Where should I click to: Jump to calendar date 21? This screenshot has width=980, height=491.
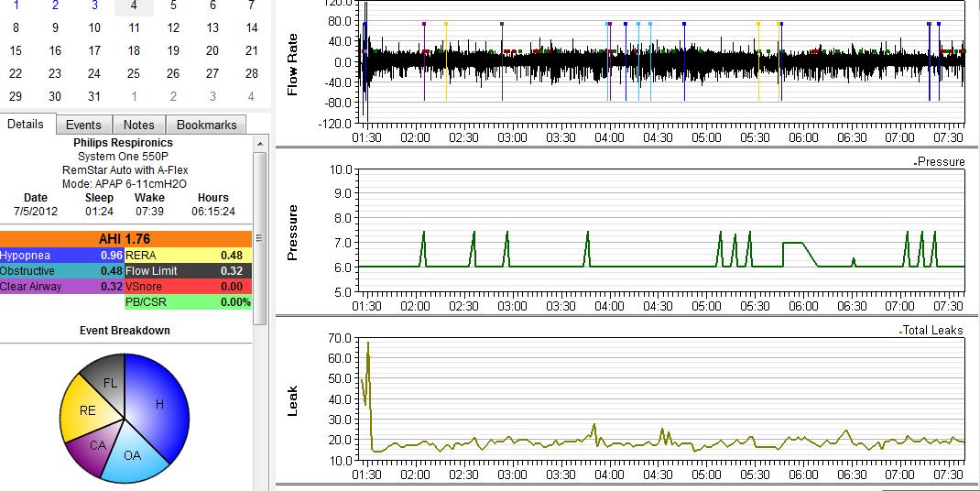[x=252, y=50]
